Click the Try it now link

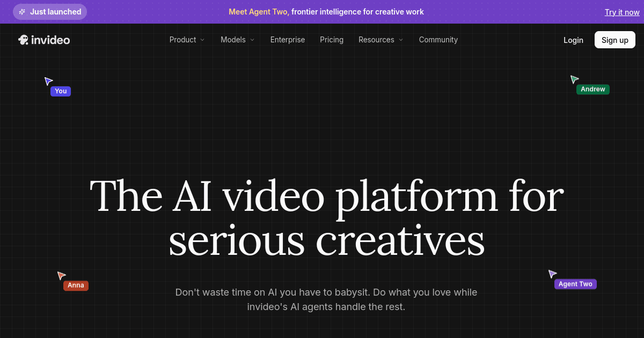click(x=622, y=12)
